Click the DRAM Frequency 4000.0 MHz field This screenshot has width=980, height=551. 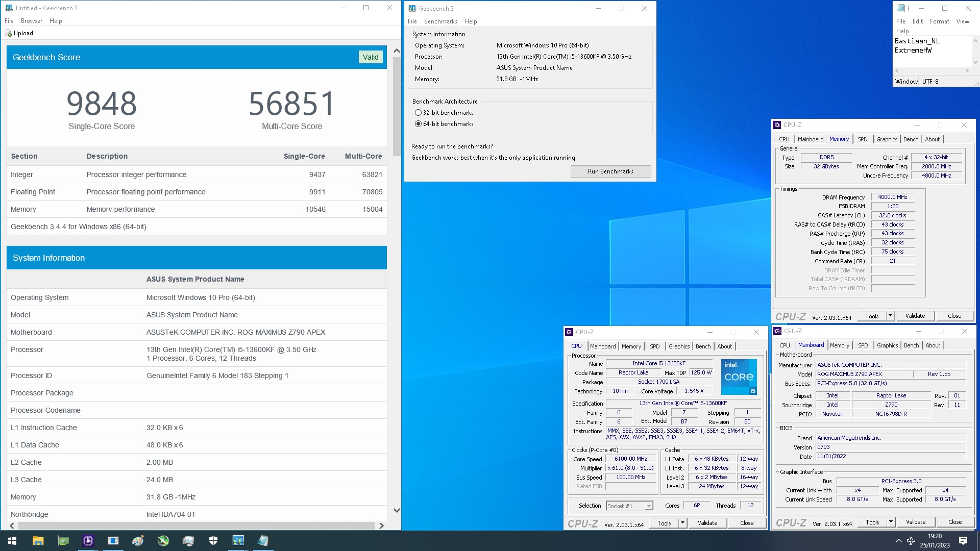coord(892,197)
